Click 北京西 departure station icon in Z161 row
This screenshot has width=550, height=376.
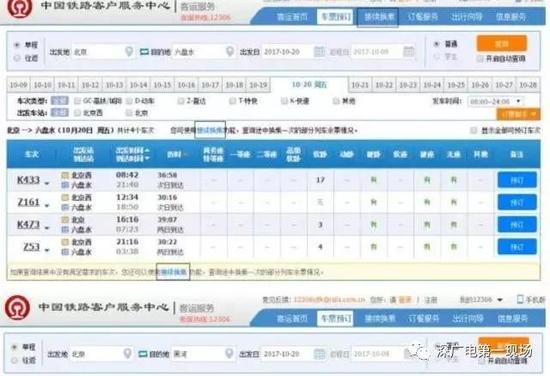click(65, 197)
